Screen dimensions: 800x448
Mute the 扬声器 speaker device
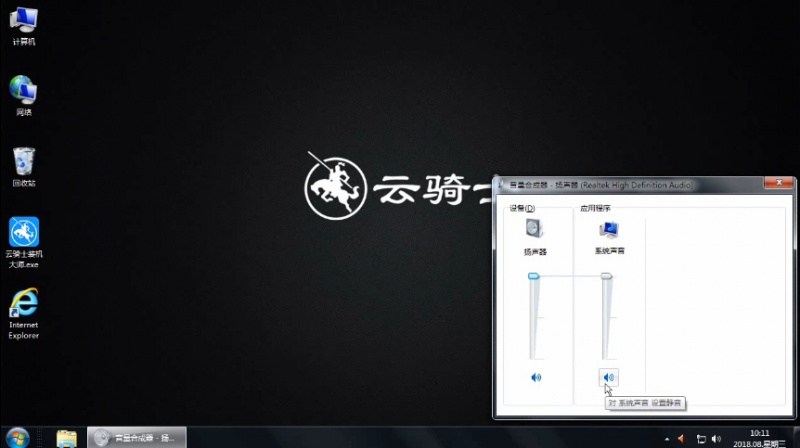click(x=536, y=378)
